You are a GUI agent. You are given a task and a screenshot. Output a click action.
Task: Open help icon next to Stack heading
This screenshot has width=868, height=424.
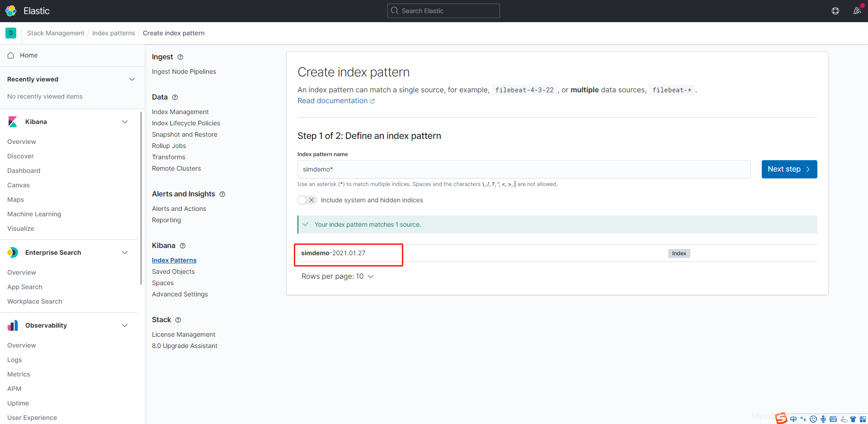click(x=178, y=320)
